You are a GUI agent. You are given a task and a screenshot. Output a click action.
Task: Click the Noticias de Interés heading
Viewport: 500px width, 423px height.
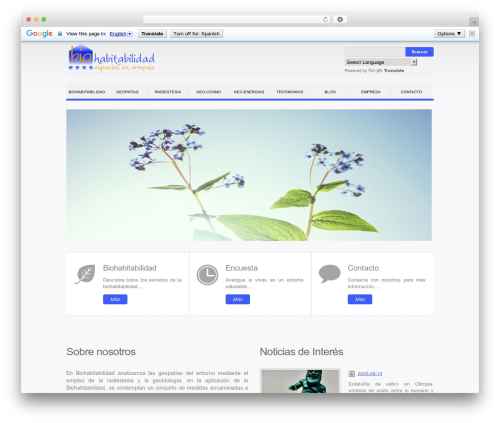(x=301, y=352)
